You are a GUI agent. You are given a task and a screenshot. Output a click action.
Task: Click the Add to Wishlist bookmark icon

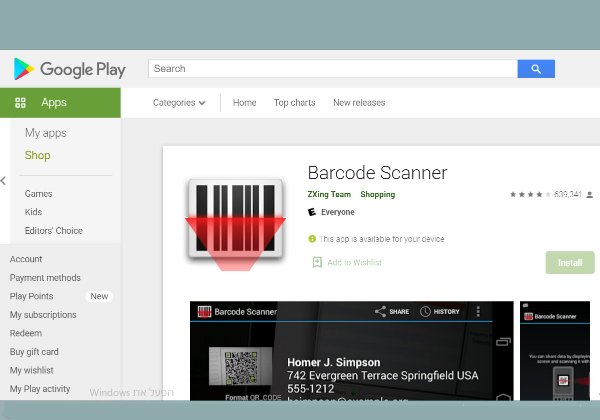317,262
